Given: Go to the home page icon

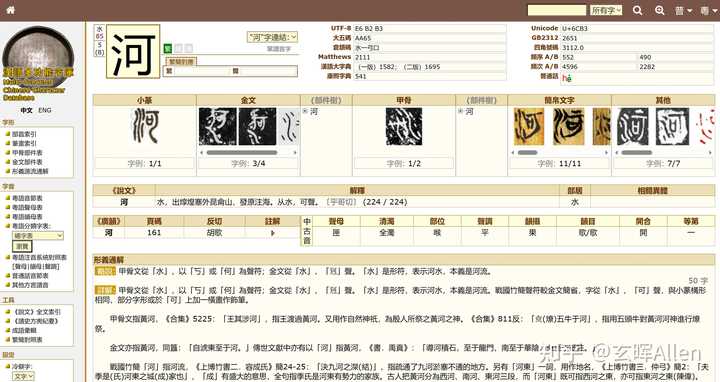Looking at the screenshot, I should point(11,10).
